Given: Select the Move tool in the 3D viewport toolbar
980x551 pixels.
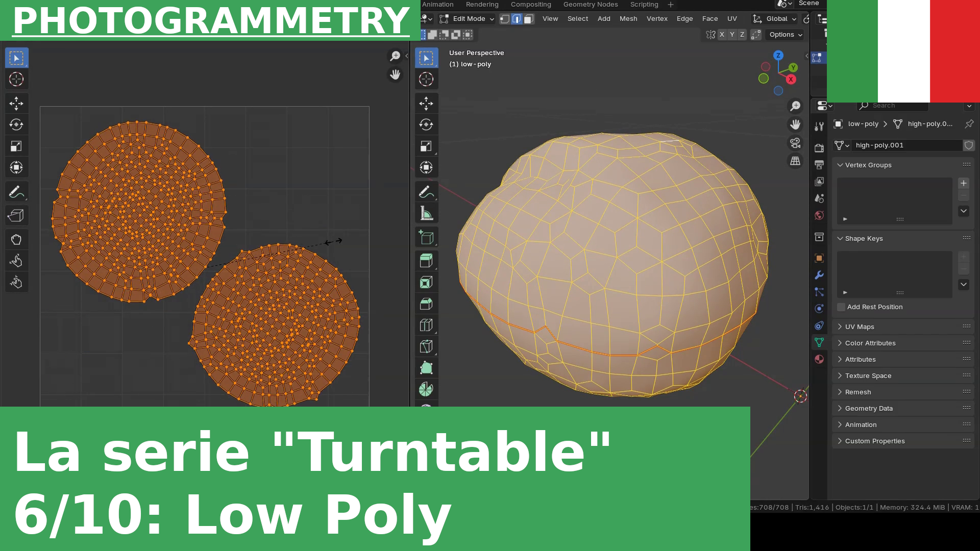Looking at the screenshot, I should coord(426,104).
